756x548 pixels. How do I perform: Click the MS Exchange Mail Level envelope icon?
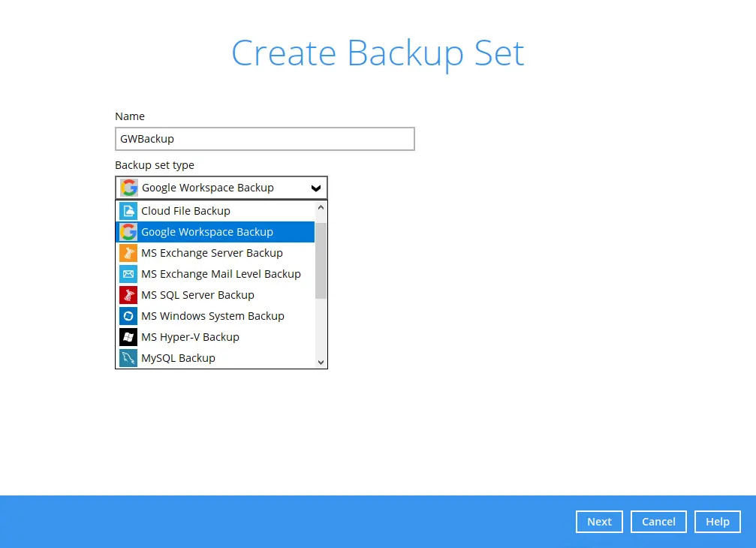click(x=128, y=274)
